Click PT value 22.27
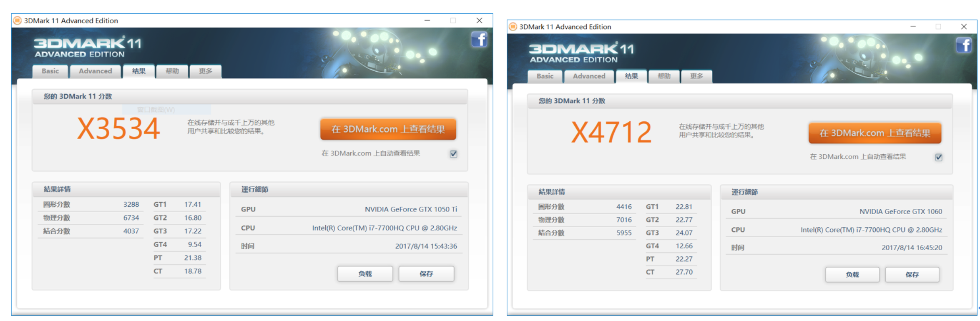Image resolution: width=980 pixels, height=321 pixels. tap(684, 259)
